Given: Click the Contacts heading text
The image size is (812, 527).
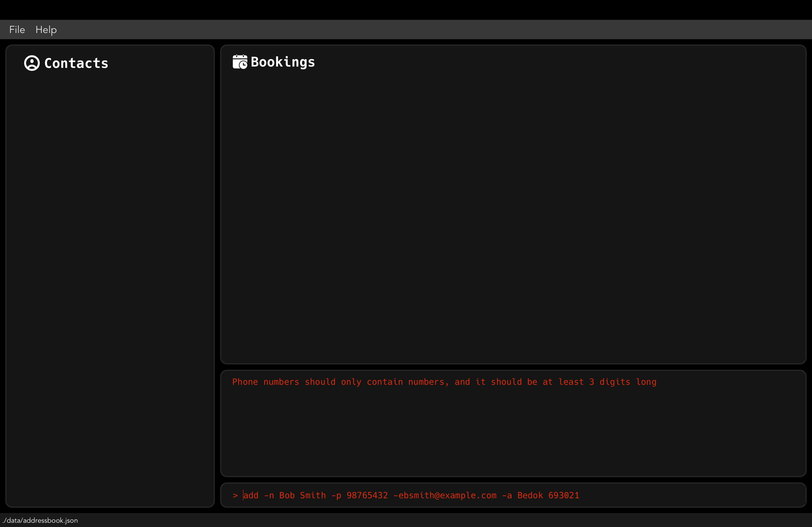Looking at the screenshot, I should tap(76, 63).
